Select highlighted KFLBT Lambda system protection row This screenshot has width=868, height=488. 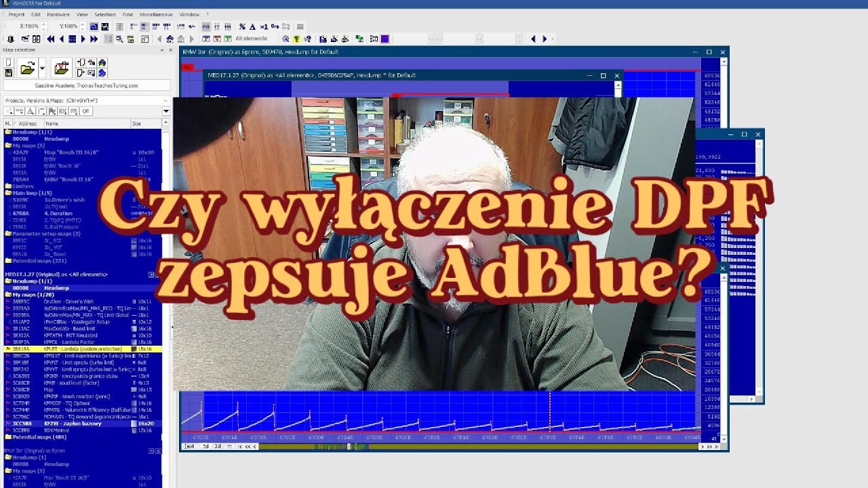point(83,349)
